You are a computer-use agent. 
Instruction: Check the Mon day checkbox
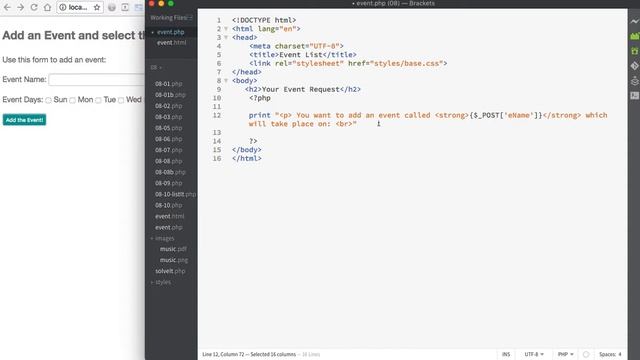coord(72,100)
